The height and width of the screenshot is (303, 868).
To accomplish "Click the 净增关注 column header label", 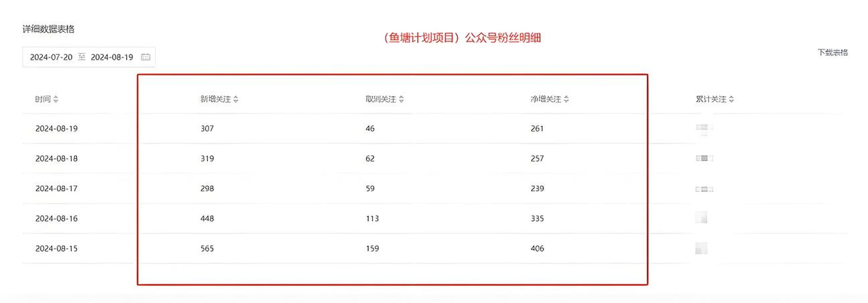I will [546, 99].
